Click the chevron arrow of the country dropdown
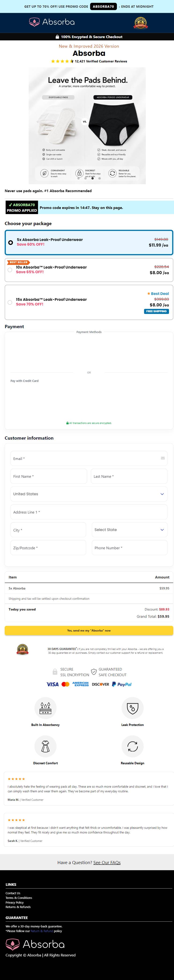 click(162, 494)
